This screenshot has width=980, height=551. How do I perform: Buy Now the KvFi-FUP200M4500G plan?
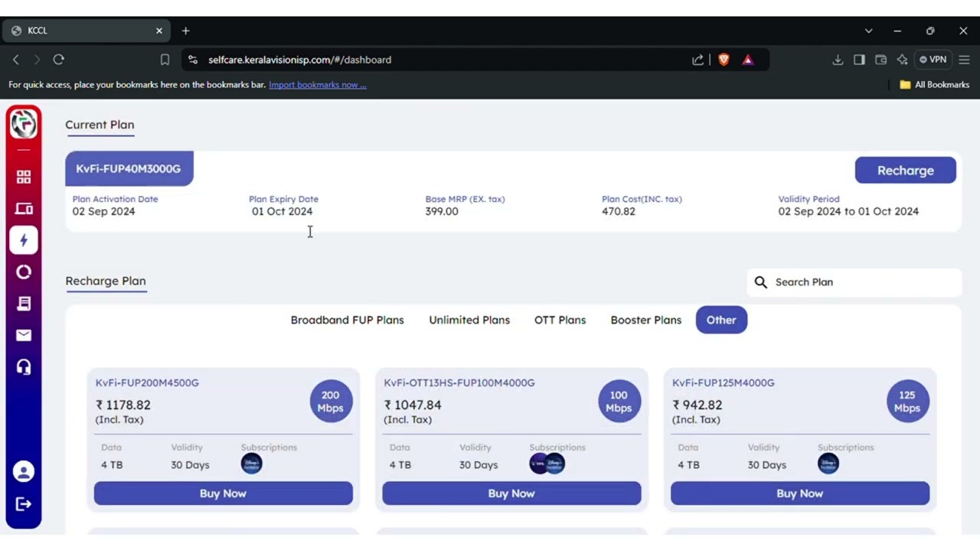pos(223,494)
